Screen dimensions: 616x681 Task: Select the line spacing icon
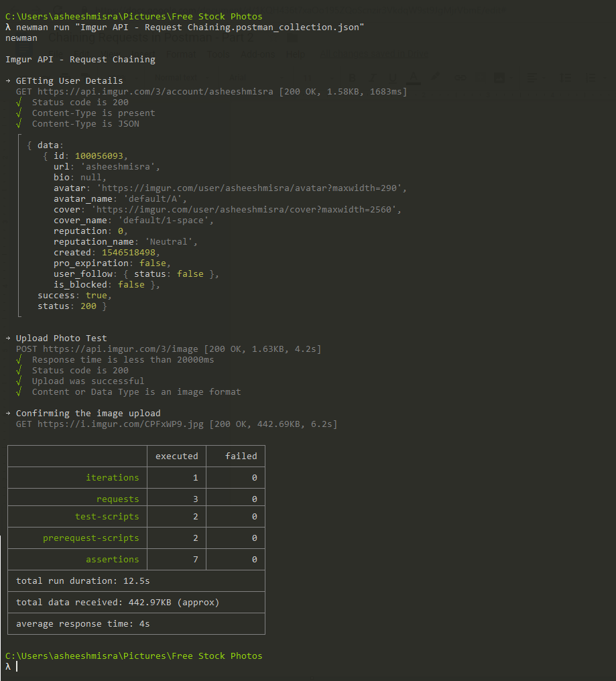[x=566, y=76]
